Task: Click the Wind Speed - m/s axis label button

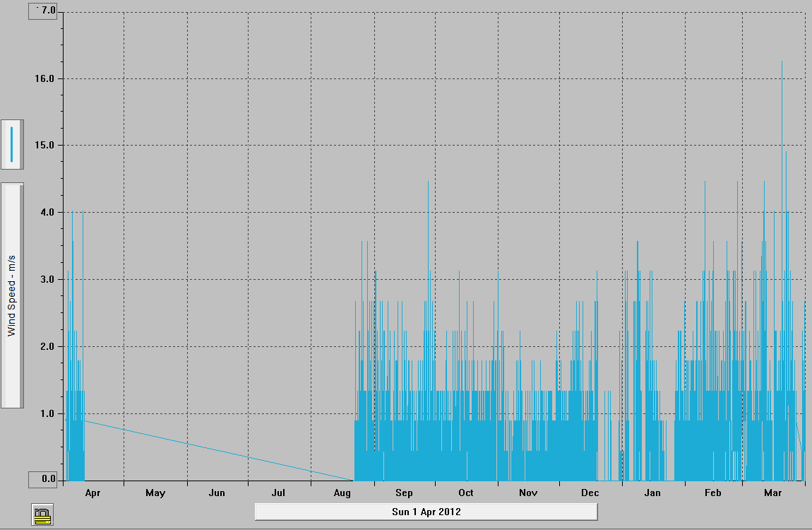Action: 12,295
